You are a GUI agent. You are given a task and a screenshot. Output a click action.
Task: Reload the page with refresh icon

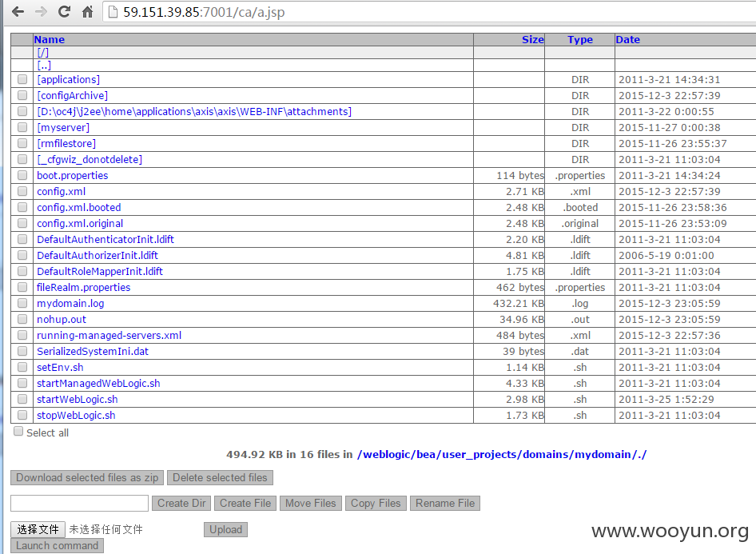(x=64, y=11)
